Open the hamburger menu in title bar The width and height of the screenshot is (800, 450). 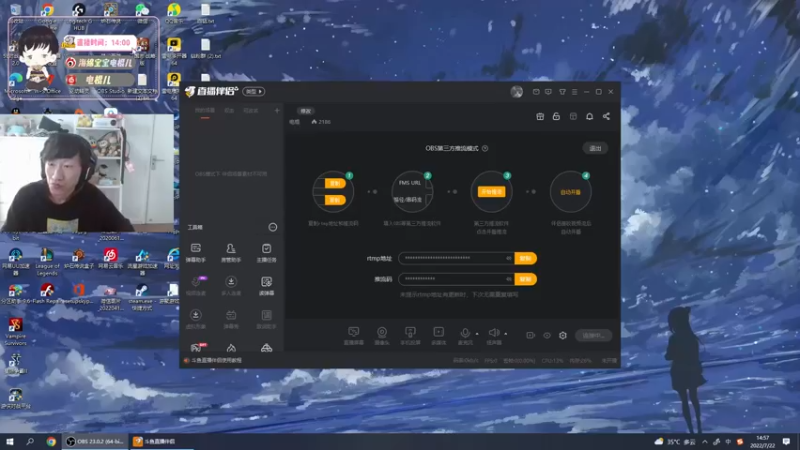pyautogui.click(x=574, y=92)
